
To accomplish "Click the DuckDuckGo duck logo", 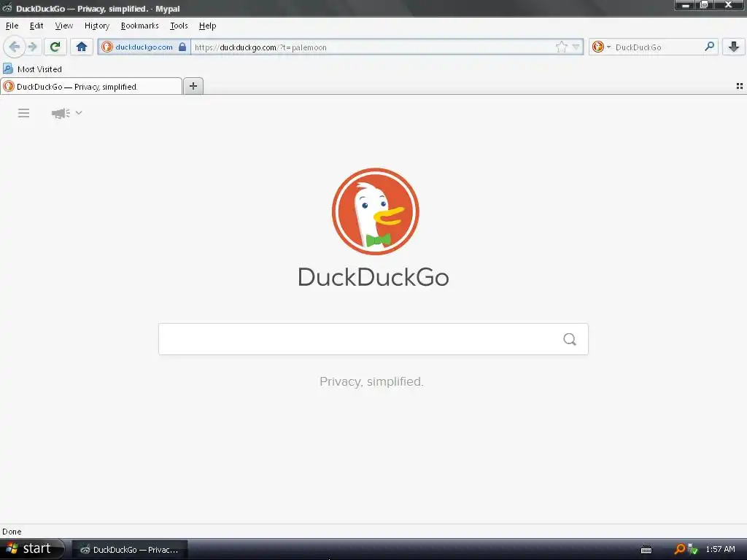I will pyautogui.click(x=376, y=211).
